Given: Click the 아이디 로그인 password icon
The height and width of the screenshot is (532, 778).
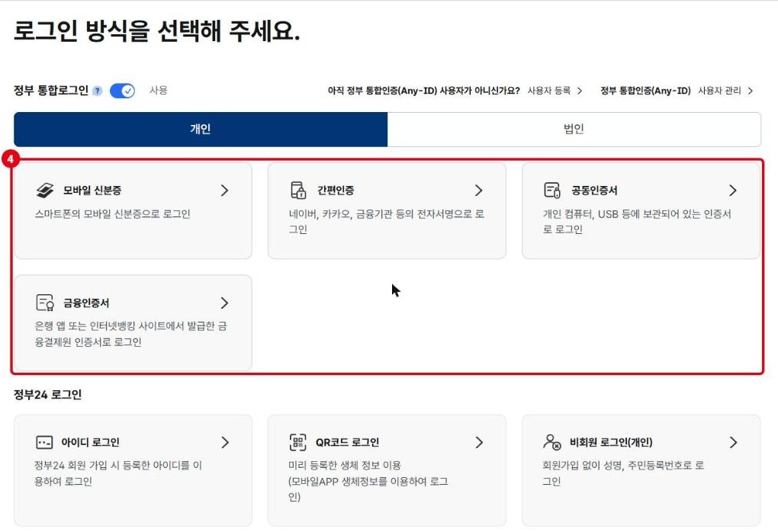Looking at the screenshot, I should tap(44, 442).
